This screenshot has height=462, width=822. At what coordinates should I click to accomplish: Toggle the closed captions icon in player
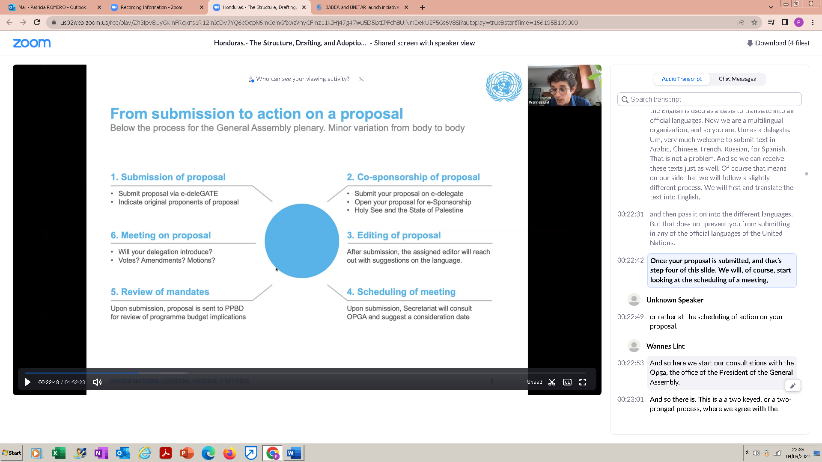pyautogui.click(x=568, y=382)
